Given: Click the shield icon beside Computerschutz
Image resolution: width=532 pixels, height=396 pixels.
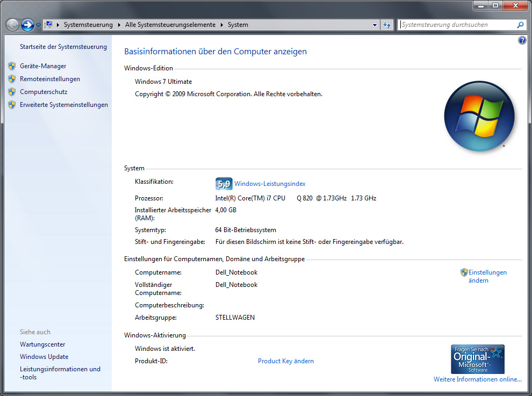Looking at the screenshot, I should [12, 92].
